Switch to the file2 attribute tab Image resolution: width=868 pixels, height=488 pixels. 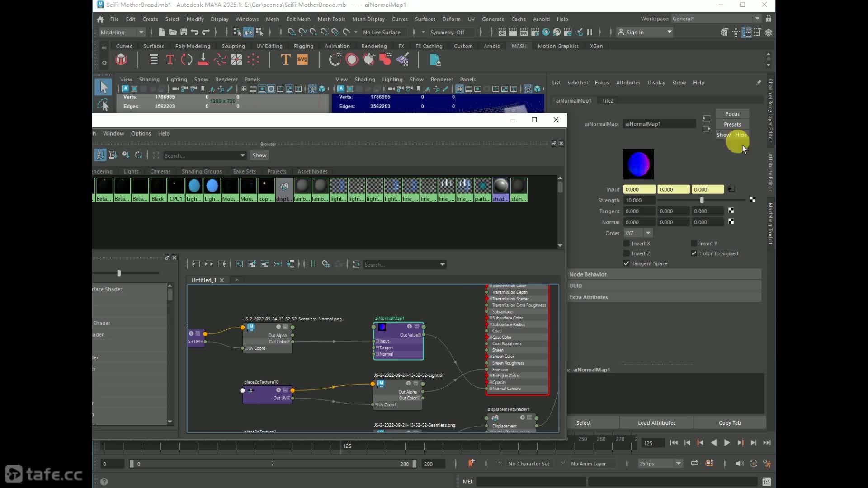pos(608,101)
